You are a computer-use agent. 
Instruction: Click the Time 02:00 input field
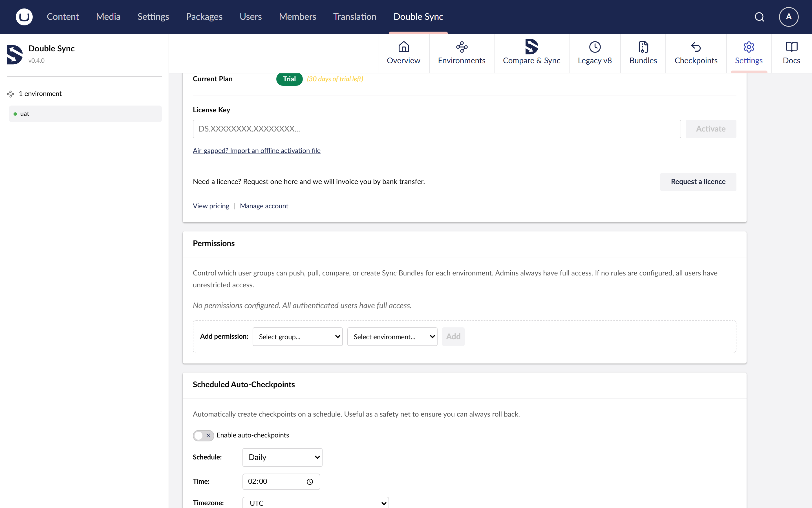(x=281, y=482)
